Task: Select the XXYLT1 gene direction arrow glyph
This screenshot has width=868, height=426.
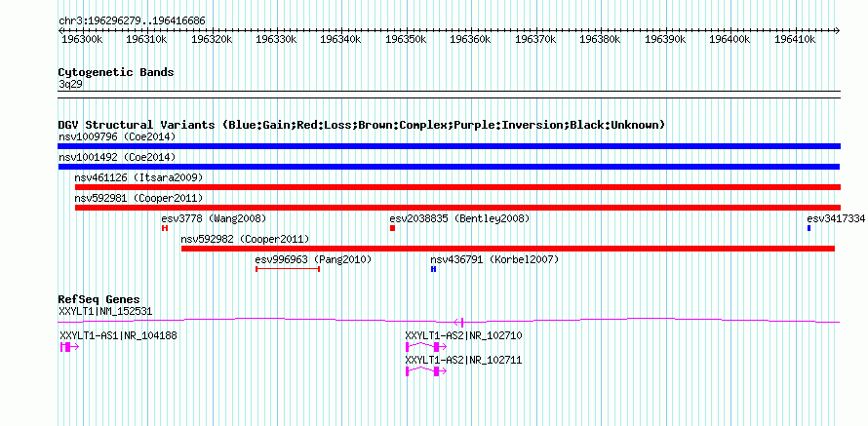Action: (x=458, y=322)
